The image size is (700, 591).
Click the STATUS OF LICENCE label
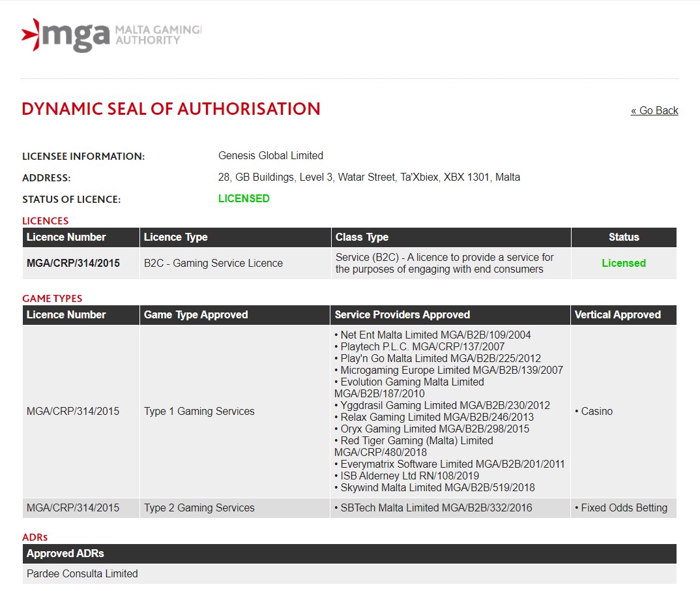tap(72, 199)
